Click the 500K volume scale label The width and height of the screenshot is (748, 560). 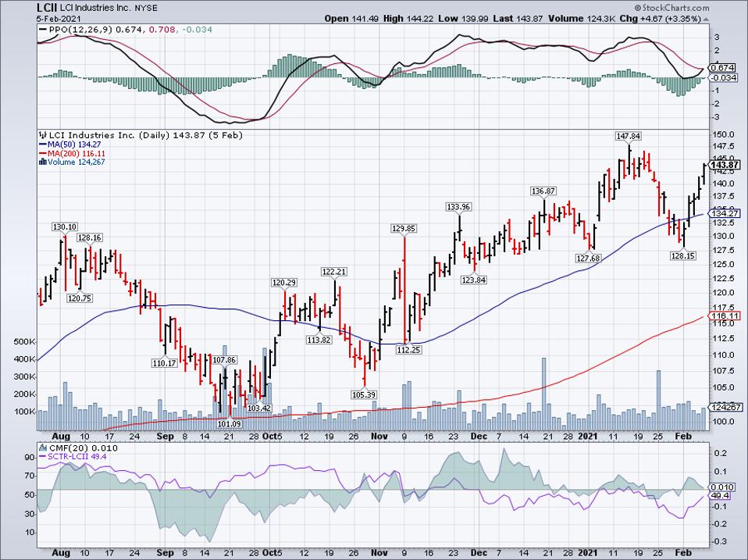tap(26, 342)
